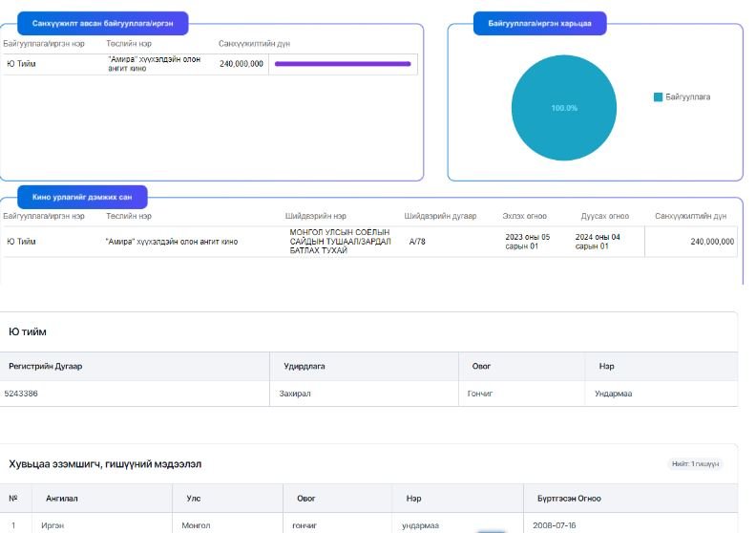
Task: Click the Ангилал column header in shareholders table
Action: (x=61, y=498)
